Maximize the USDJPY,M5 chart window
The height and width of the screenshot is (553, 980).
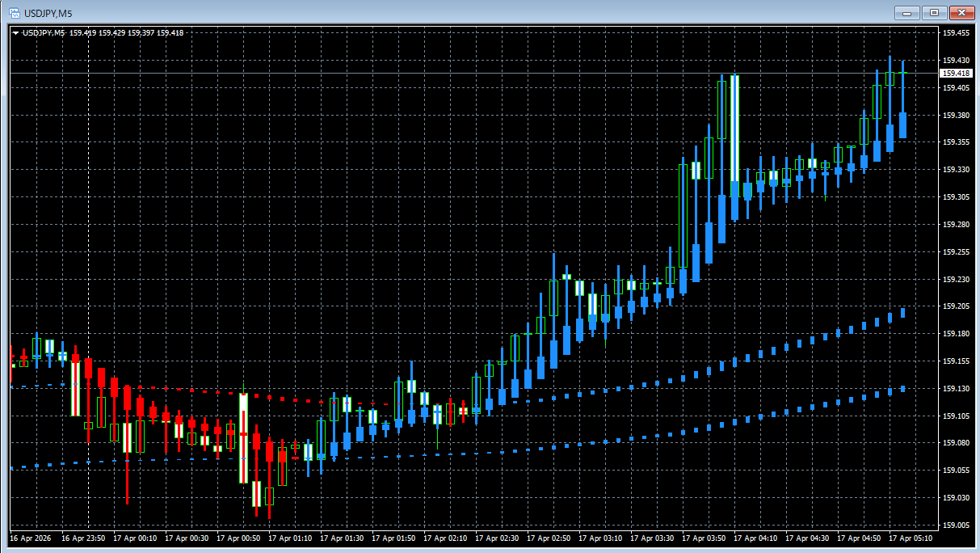(934, 12)
